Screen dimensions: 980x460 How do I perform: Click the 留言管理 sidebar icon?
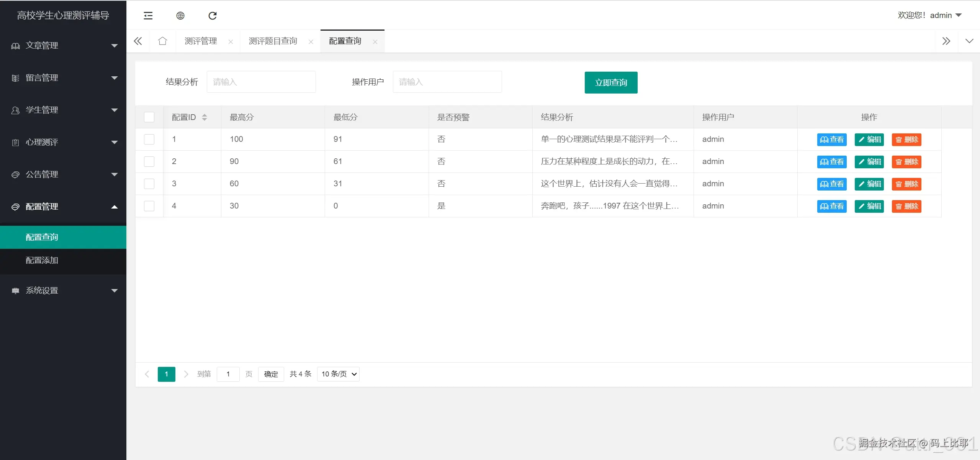click(x=15, y=78)
